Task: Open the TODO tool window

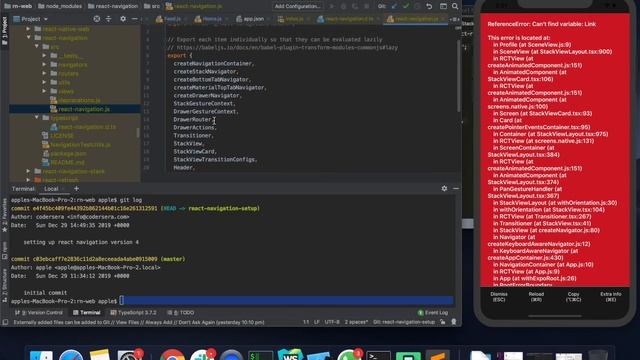Action: coord(181,313)
